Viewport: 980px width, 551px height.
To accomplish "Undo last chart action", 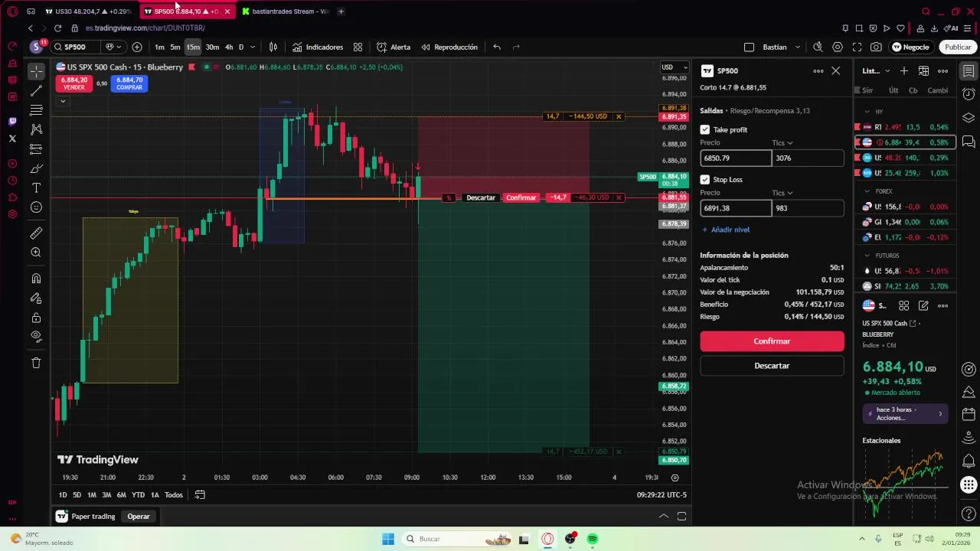I will 497,47.
